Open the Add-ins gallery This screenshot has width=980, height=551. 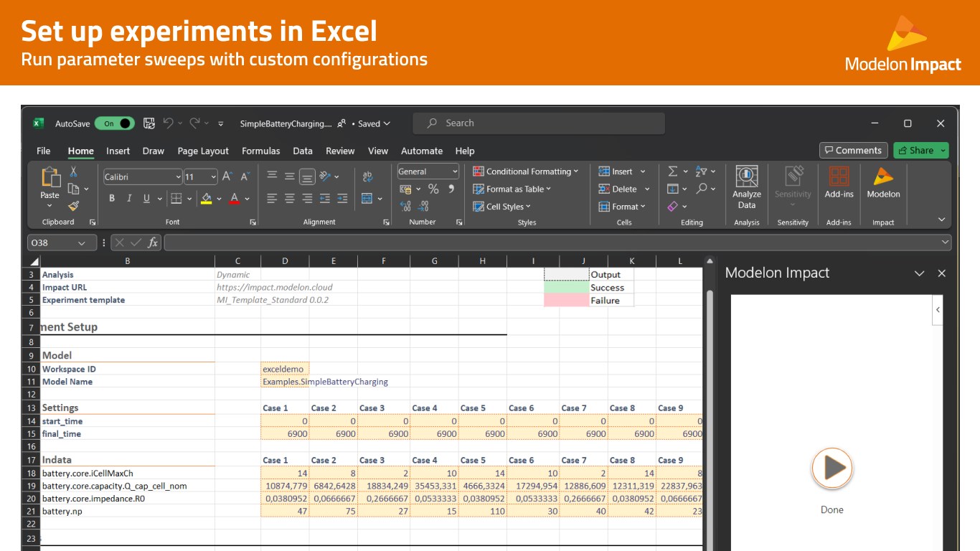pyautogui.click(x=839, y=182)
